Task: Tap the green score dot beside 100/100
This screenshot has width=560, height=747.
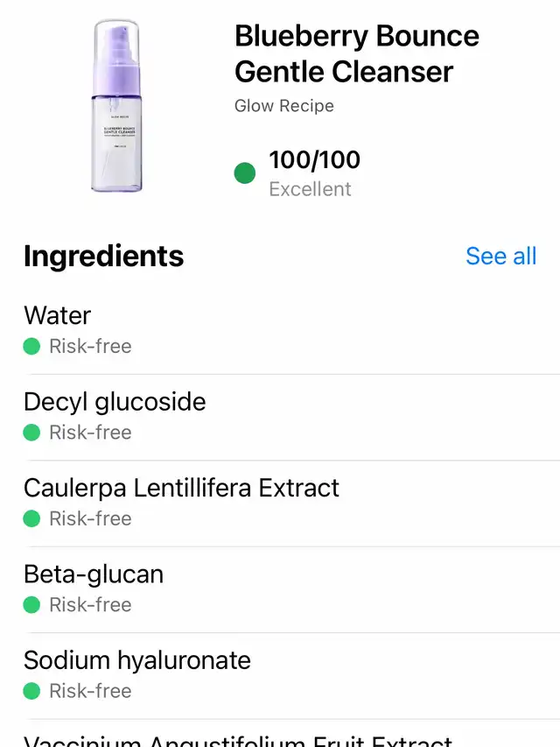Action: click(245, 173)
